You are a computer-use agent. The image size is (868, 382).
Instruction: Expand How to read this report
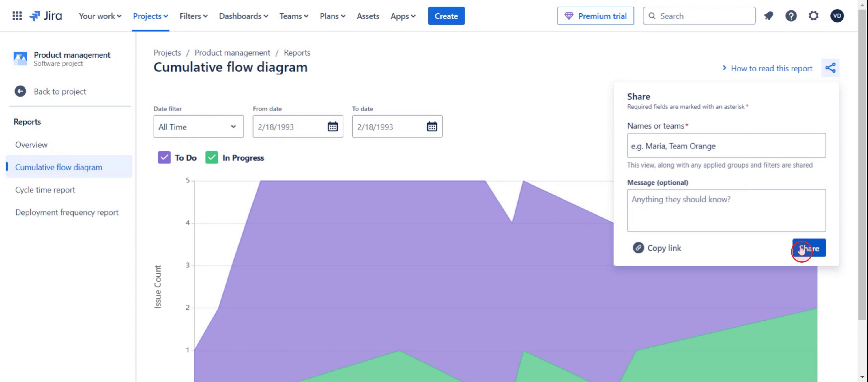click(767, 68)
